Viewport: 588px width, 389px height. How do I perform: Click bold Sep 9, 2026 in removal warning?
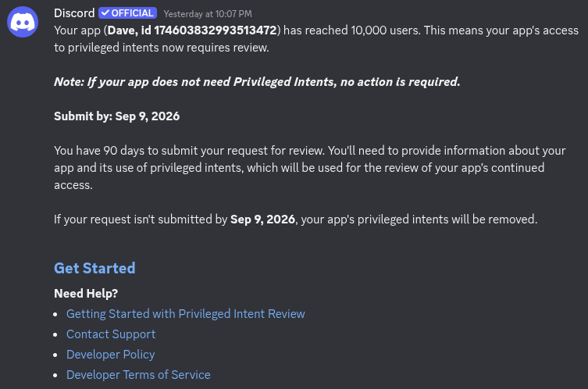point(262,219)
